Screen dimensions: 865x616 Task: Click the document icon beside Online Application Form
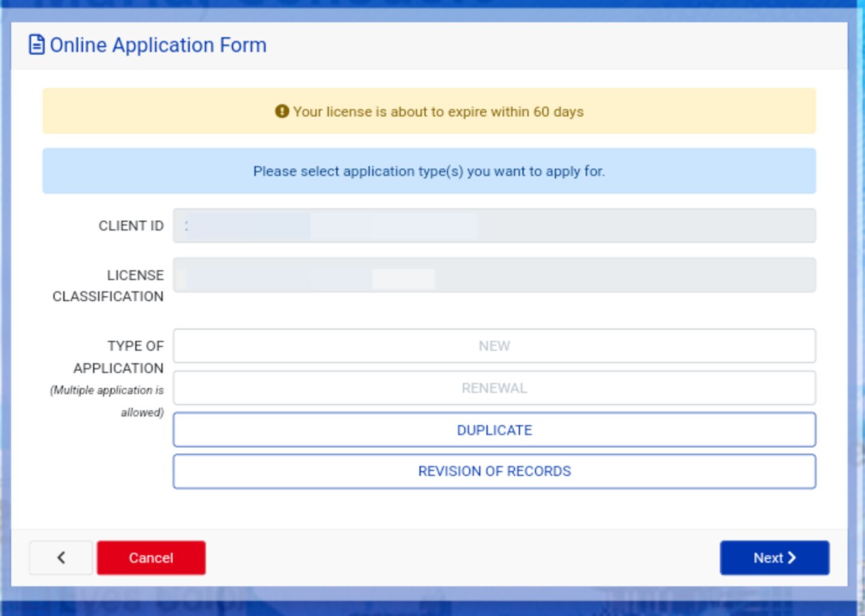[x=36, y=45]
